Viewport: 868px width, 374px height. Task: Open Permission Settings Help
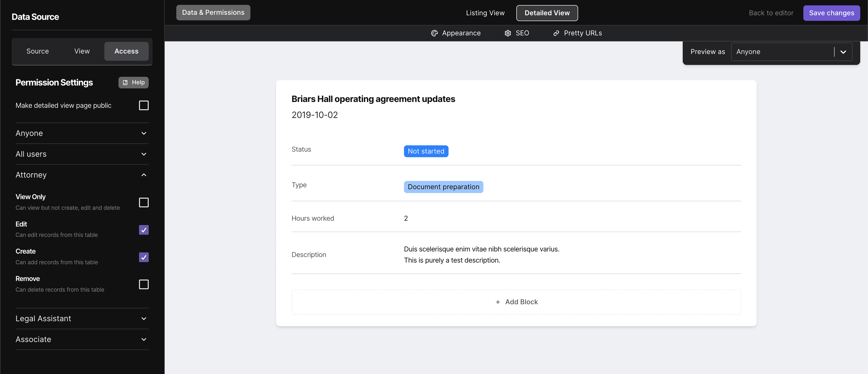(x=133, y=83)
